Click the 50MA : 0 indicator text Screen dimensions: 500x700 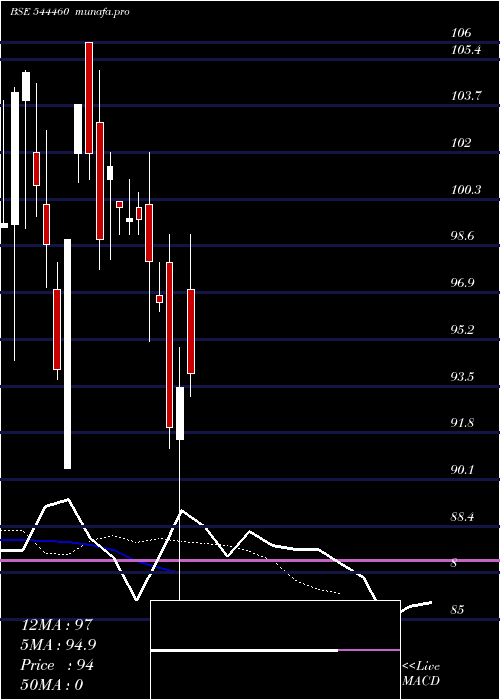[52, 685]
